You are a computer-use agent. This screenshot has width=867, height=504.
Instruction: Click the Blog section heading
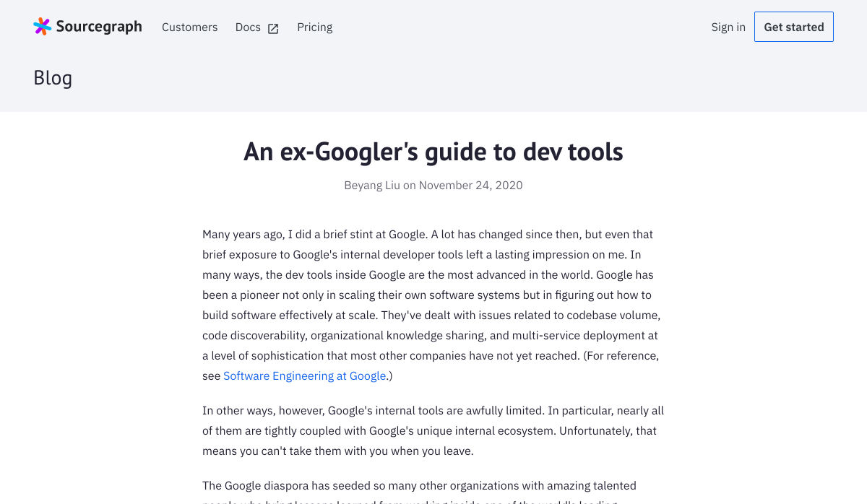(53, 78)
